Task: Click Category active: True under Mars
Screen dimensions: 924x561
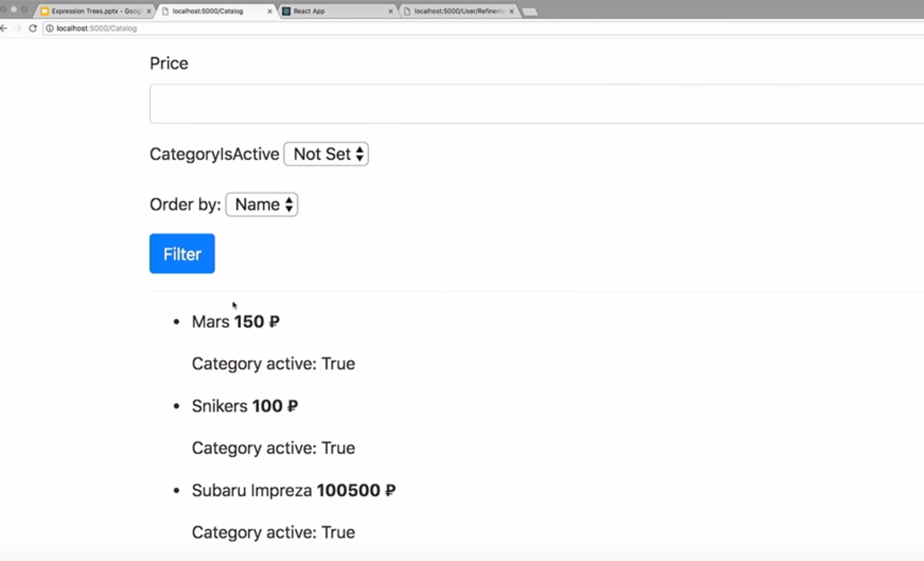Action: point(274,364)
